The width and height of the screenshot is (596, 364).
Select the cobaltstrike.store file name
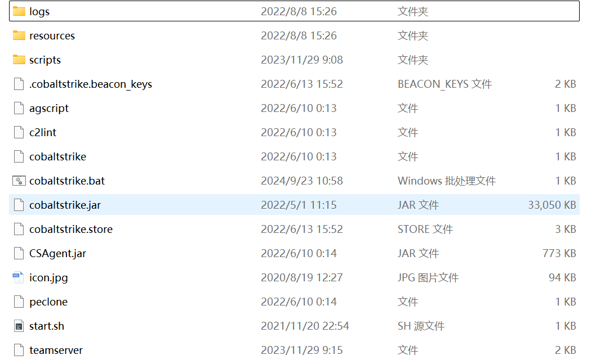pos(71,230)
